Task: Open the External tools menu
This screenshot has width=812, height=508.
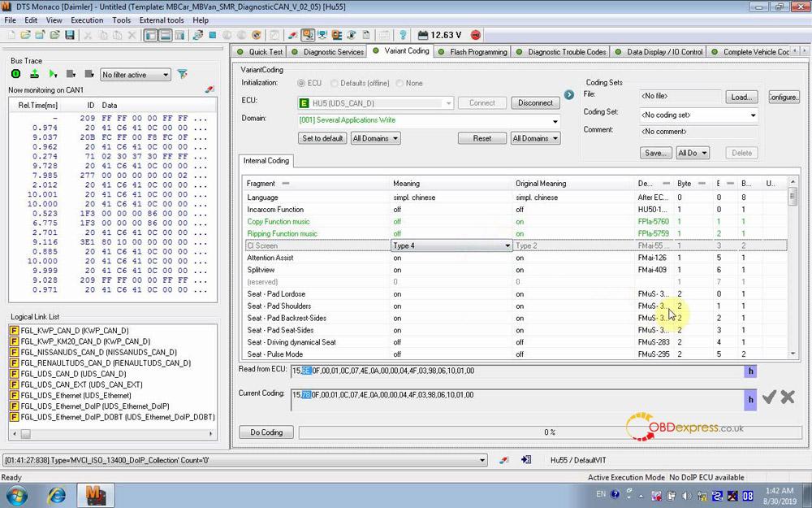Action: tap(162, 20)
